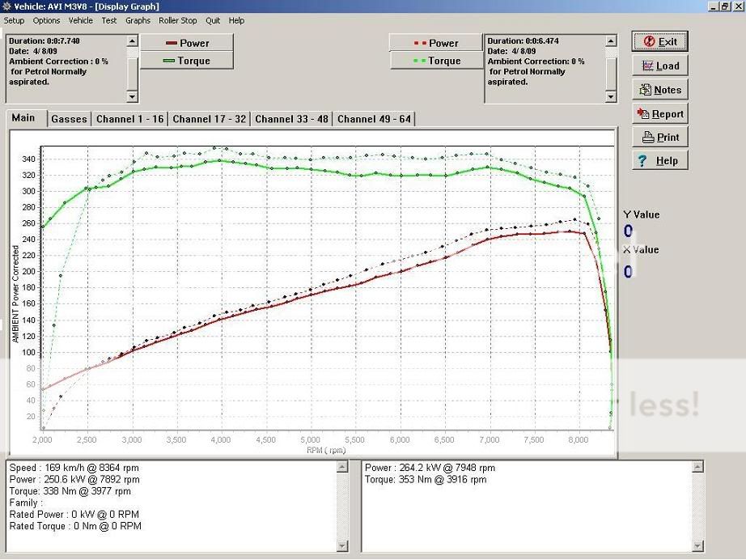Click the 7,000 rpm axis tick label
This screenshot has width=746, height=560.
(489, 440)
